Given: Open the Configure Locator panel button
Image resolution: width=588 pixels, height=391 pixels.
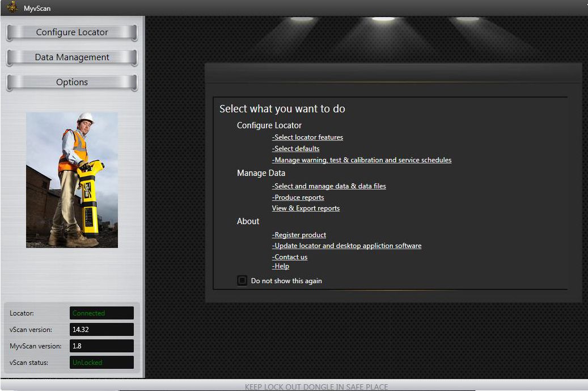Looking at the screenshot, I should click(x=72, y=33).
